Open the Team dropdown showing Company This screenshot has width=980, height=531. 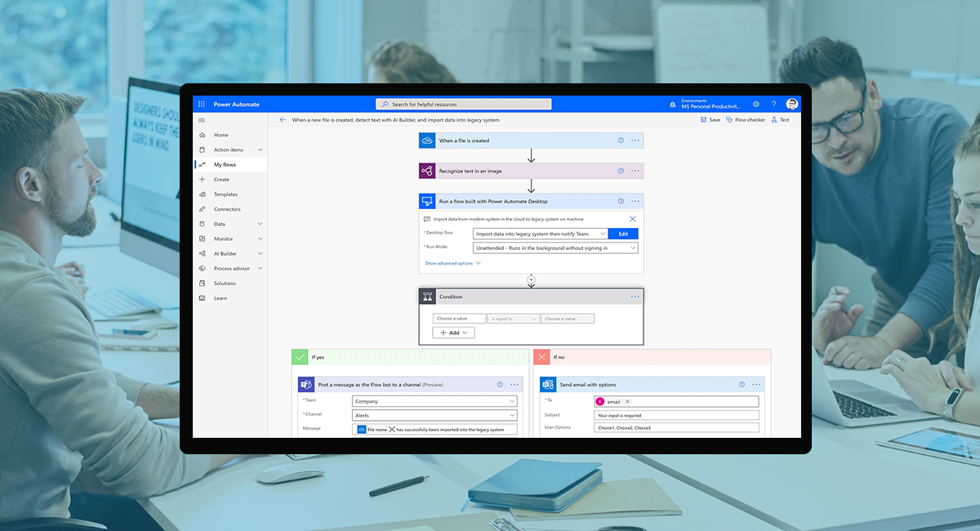click(x=434, y=401)
